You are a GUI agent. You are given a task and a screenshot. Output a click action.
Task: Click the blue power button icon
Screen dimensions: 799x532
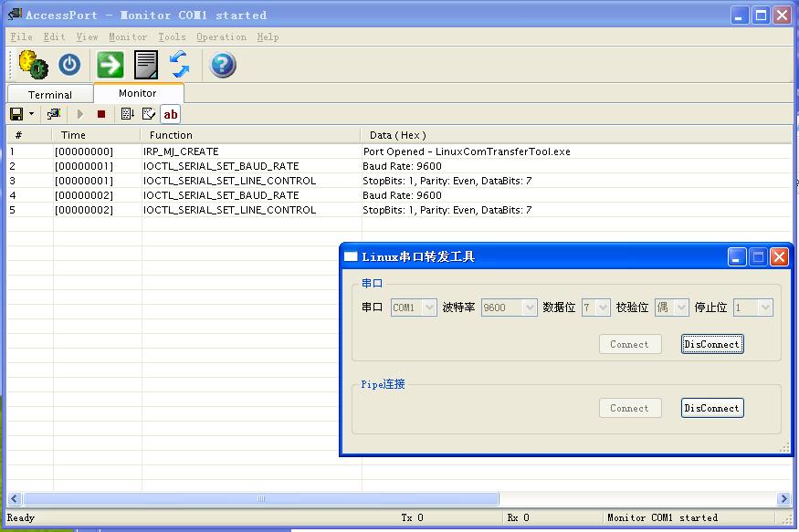point(69,65)
